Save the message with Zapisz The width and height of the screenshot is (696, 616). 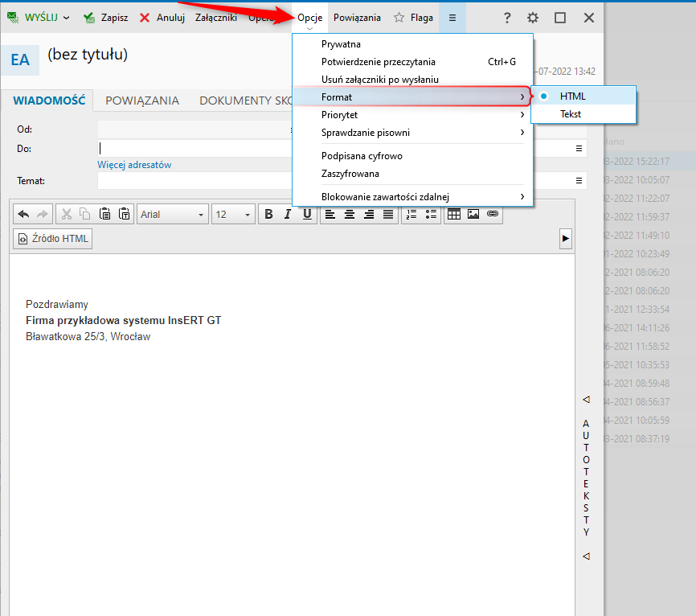click(105, 18)
